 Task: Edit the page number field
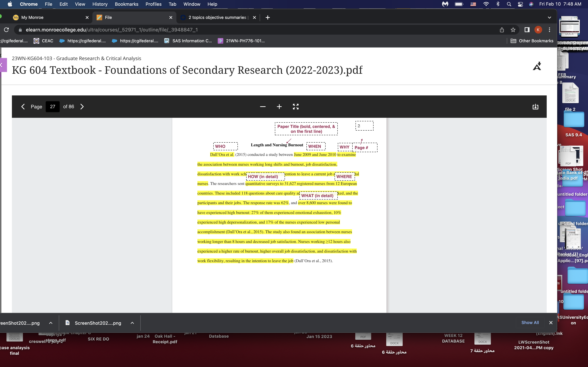(52, 107)
